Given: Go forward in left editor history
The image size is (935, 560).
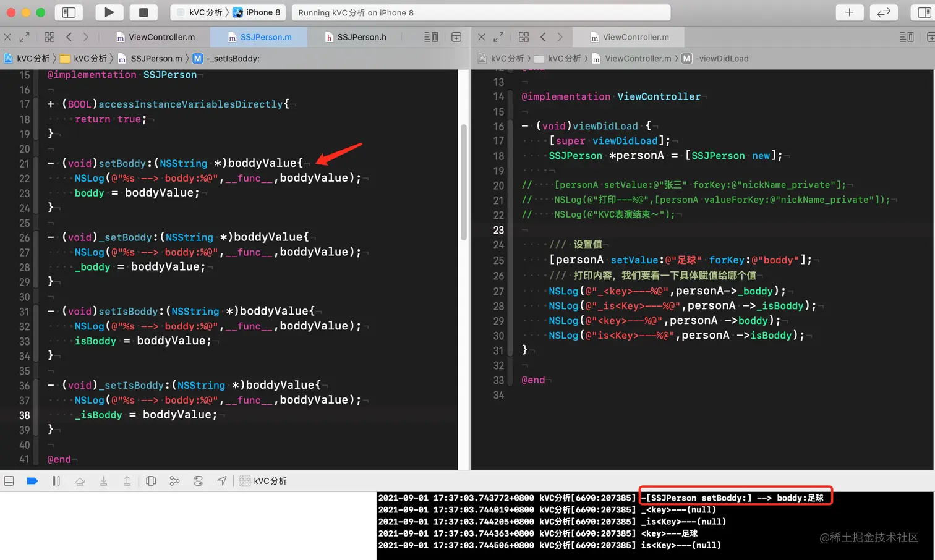Looking at the screenshot, I should (85, 37).
